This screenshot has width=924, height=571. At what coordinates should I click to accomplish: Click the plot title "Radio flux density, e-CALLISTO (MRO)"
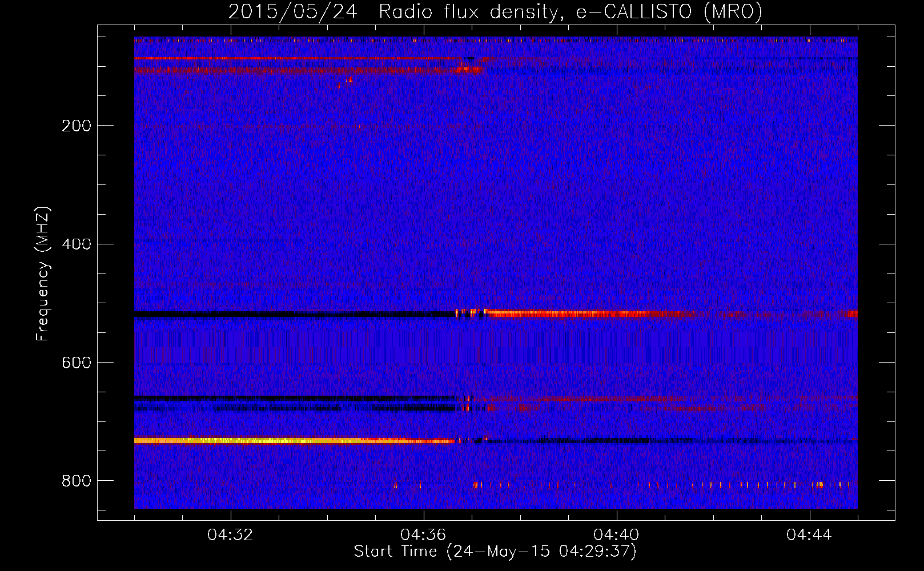coord(570,11)
